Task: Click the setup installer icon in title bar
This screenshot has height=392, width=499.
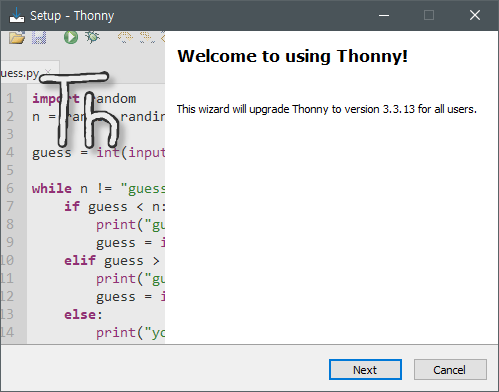Action: [17, 15]
